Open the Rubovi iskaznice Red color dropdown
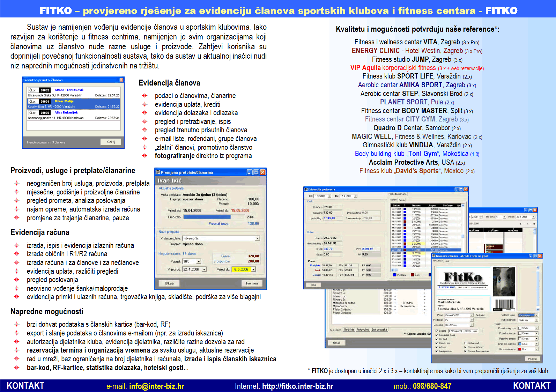The image size is (556, 392). click(536, 349)
